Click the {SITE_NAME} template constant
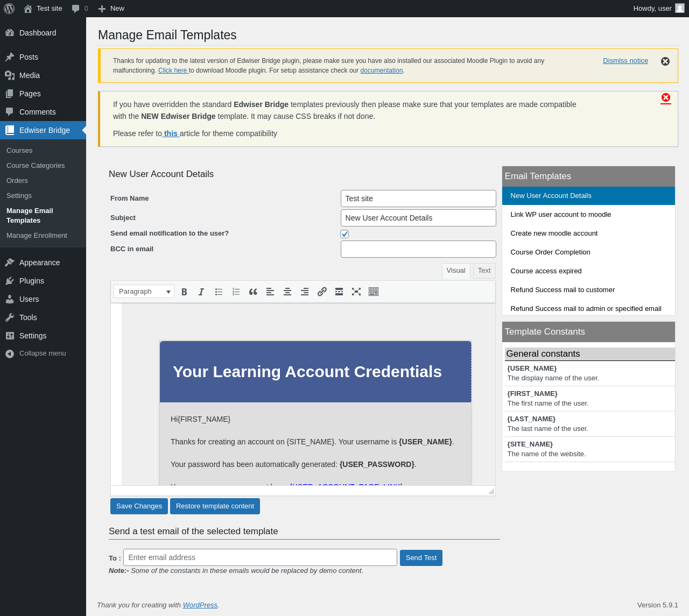 point(530,444)
